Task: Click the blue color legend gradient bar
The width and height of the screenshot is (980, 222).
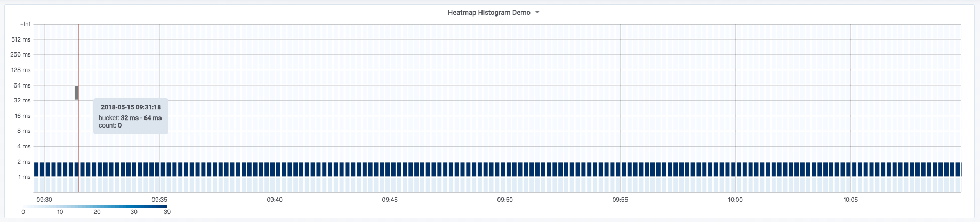Action: click(x=96, y=207)
